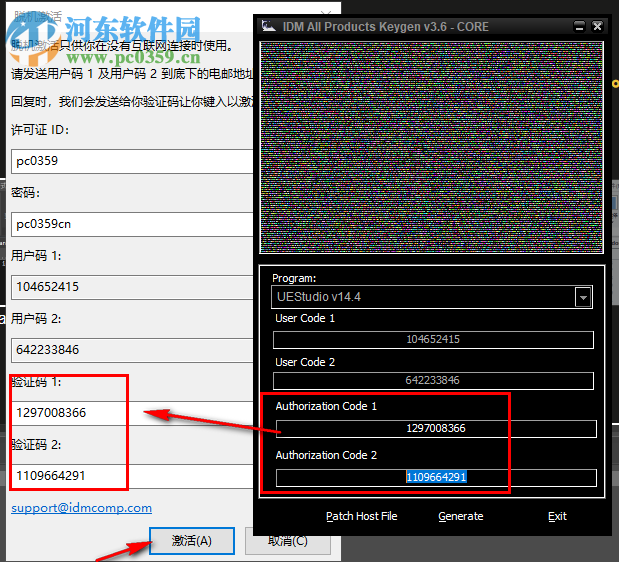The width and height of the screenshot is (619, 562).
Task: Click the 验证码 2 field showing 1109664291
Action: point(132,476)
